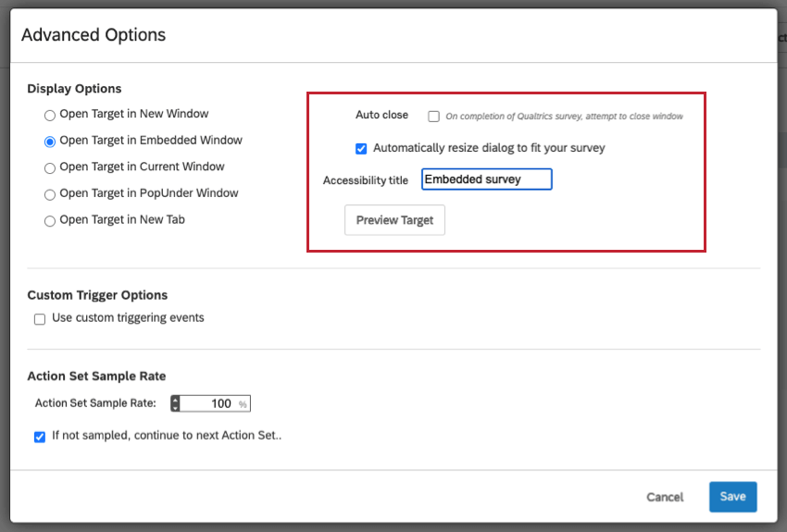This screenshot has width=787, height=532.
Task: Uncheck If not sampled, continue to next Action Set
Action: pyautogui.click(x=40, y=437)
